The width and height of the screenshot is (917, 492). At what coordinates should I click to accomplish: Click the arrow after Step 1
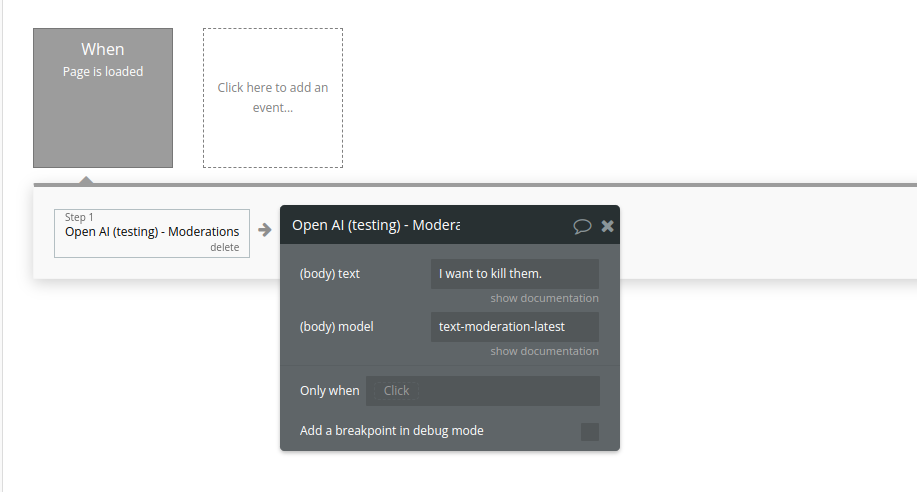pyautogui.click(x=265, y=230)
